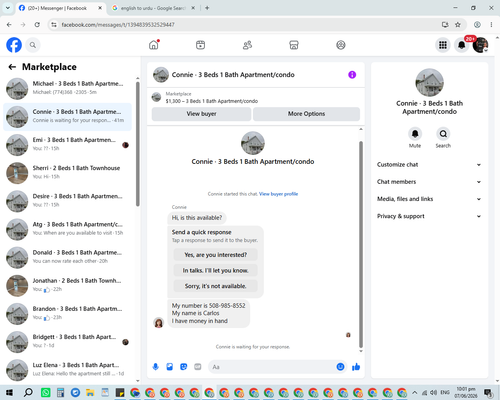
Task: Go back using the Marketplace arrow
Action: tap(12, 67)
